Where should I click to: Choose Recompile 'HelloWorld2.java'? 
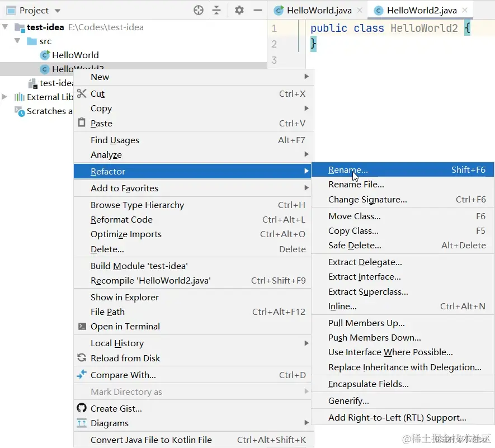click(x=192, y=280)
